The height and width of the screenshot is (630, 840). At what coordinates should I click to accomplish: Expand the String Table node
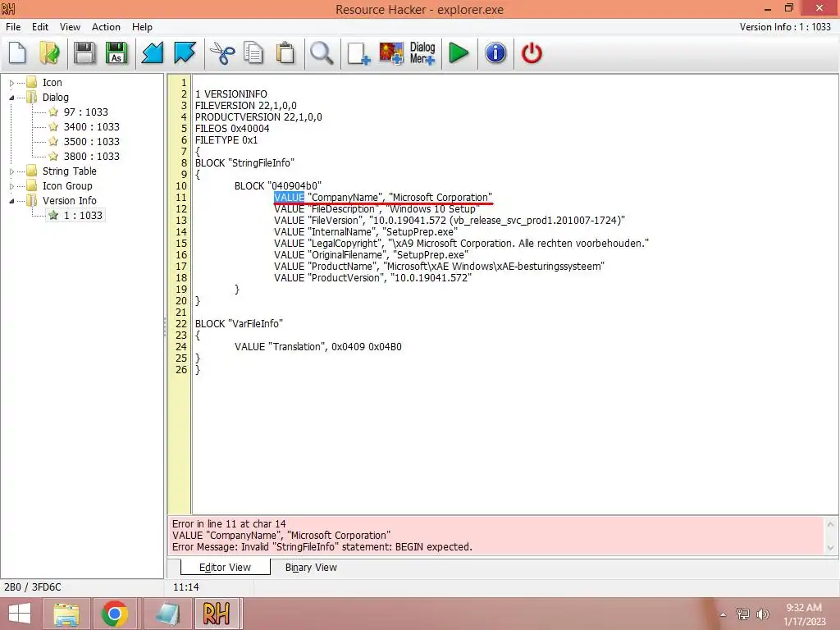(11, 171)
